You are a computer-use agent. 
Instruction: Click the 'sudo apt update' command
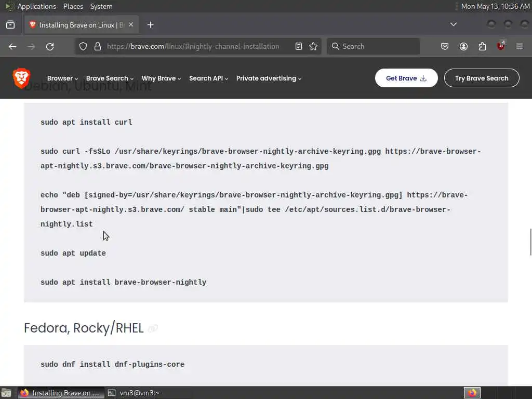(x=73, y=253)
